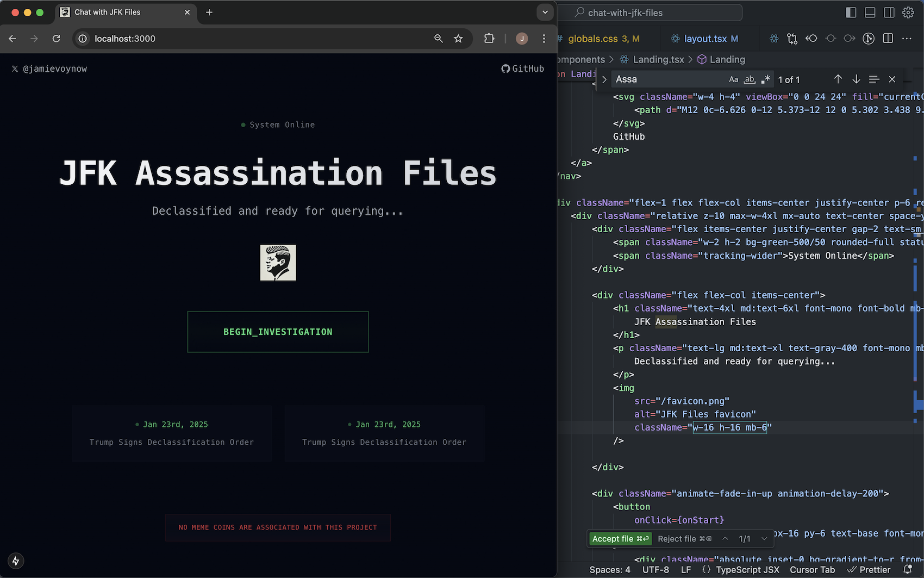Viewport: 924px width, 578px height.
Task: Click the BEGIN_INVESTIGATION button
Action: pyautogui.click(x=278, y=332)
